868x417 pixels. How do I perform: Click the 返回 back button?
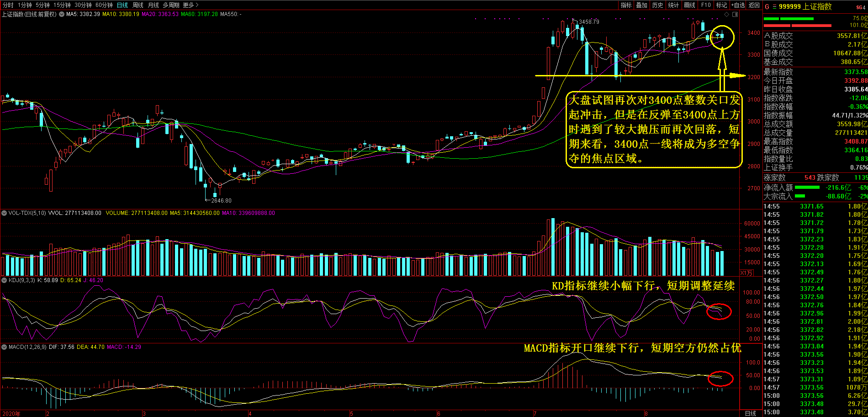tap(754, 5)
